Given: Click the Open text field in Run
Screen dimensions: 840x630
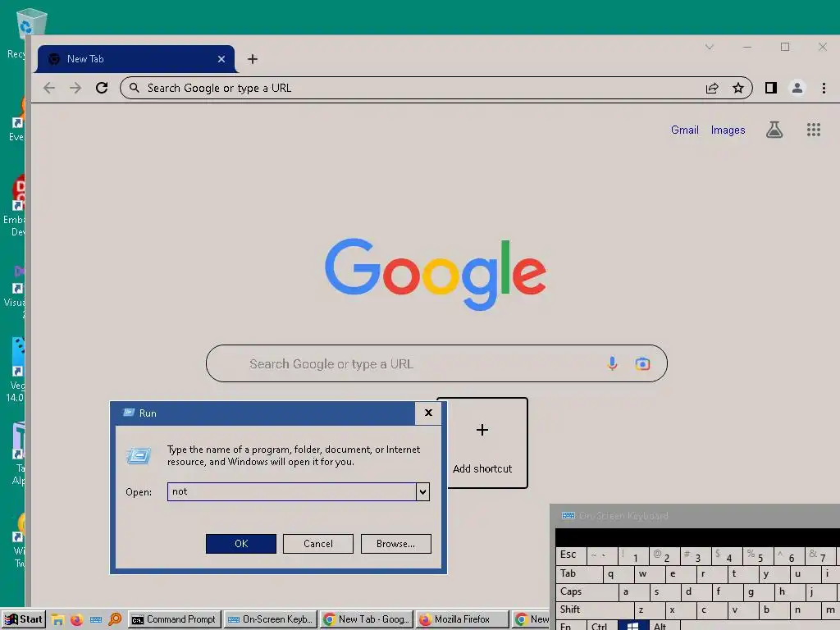Looking at the screenshot, I should [292, 492].
